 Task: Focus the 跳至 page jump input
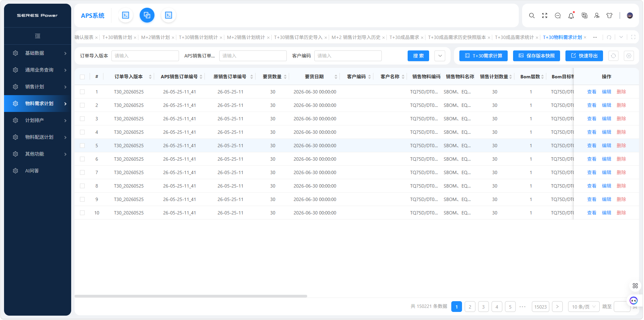[622, 307]
